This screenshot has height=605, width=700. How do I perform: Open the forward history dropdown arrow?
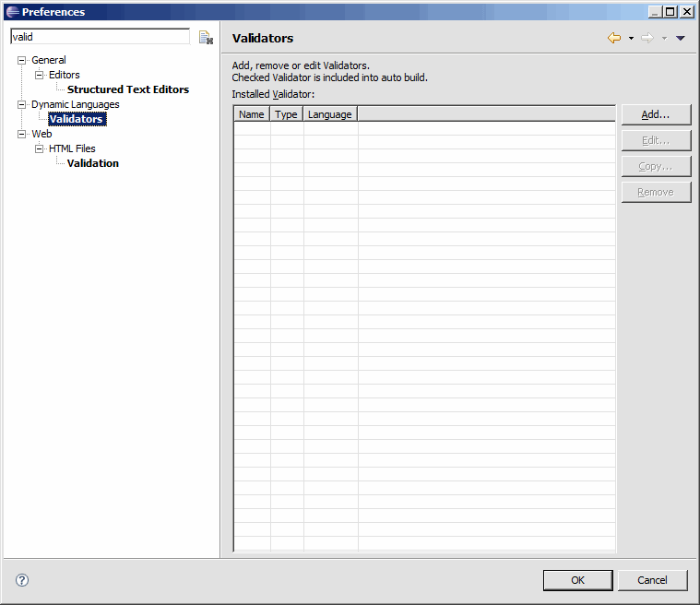pyautogui.click(x=664, y=39)
